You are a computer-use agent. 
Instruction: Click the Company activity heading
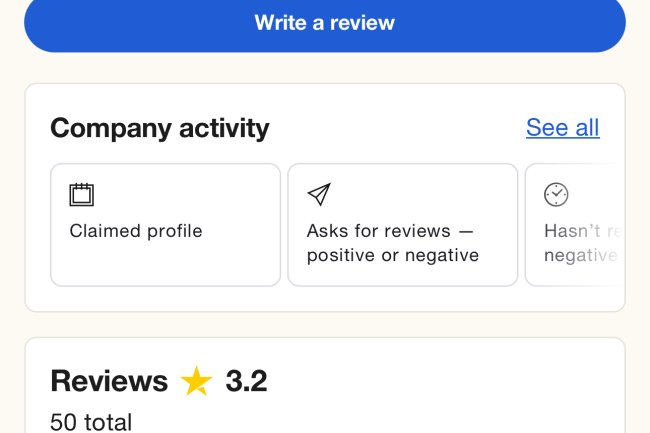tap(160, 128)
